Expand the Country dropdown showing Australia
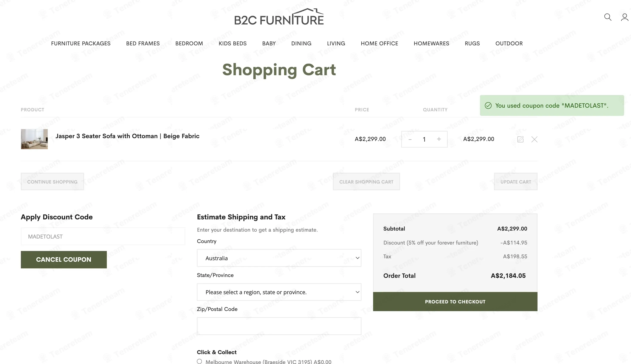Viewport: 631px width, 364px height. (279, 258)
